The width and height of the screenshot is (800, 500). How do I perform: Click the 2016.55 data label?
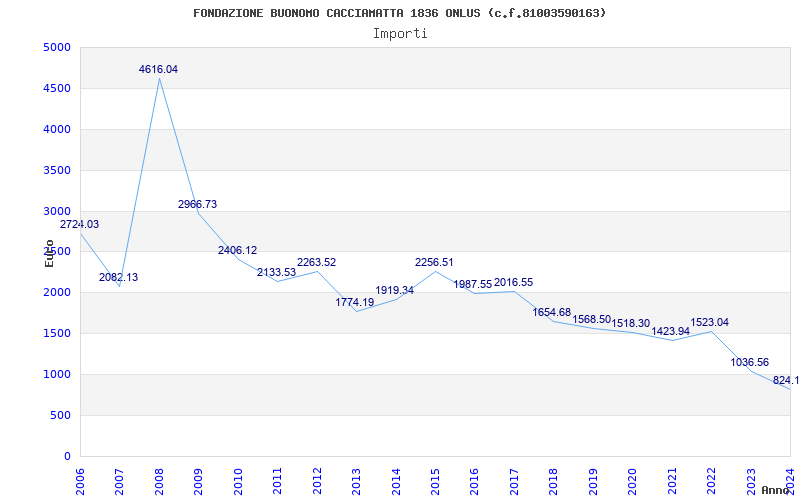coord(513,282)
